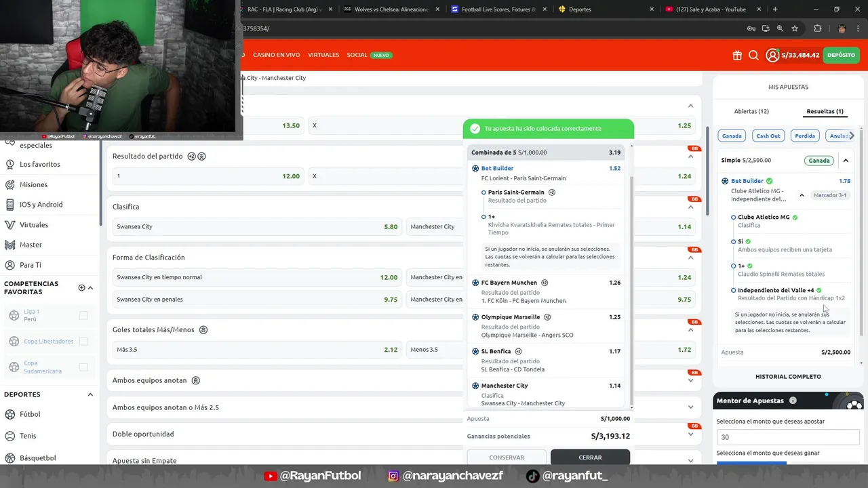Open the site search magnifier icon
Screen dimensions: 868x488
point(753,56)
